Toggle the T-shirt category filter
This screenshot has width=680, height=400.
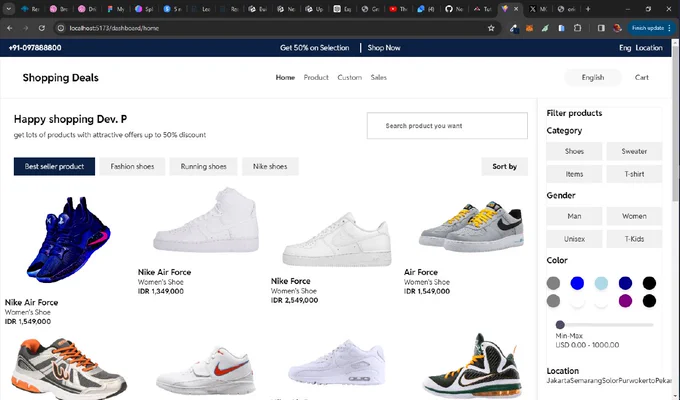[634, 174]
